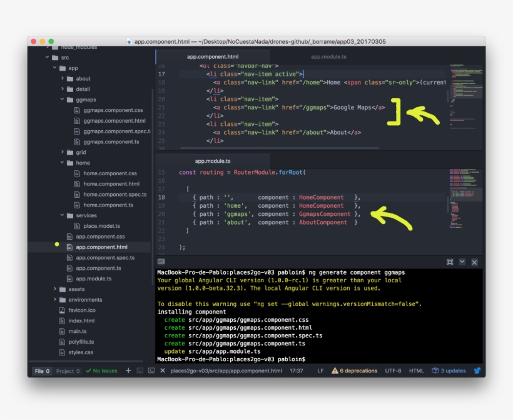Change HTML grammar selector

[416, 371]
